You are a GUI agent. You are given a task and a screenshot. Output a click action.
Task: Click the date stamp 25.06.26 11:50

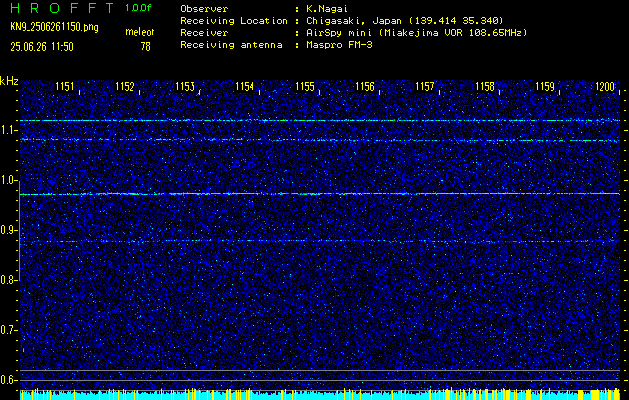[42, 47]
